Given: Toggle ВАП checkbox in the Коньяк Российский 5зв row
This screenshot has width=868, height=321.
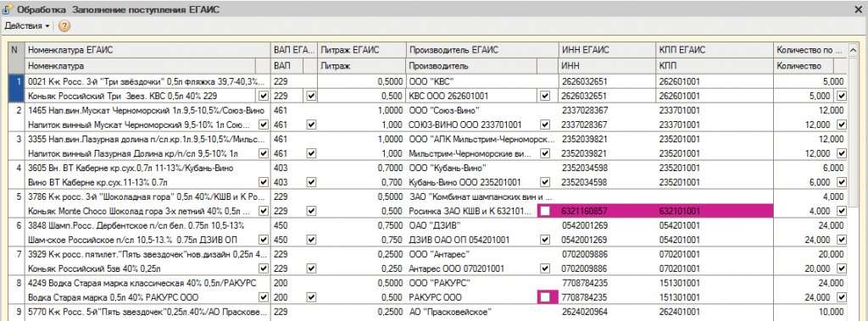Looking at the screenshot, I should [311, 268].
